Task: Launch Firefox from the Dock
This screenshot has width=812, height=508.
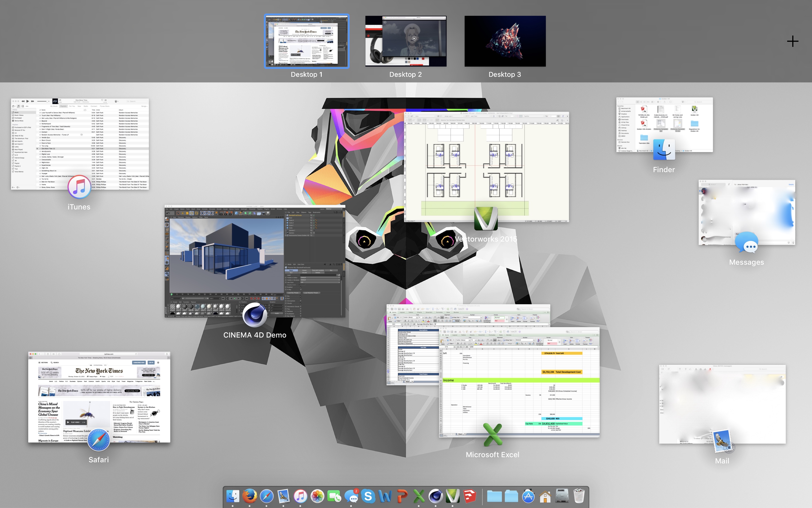Action: click(250, 496)
